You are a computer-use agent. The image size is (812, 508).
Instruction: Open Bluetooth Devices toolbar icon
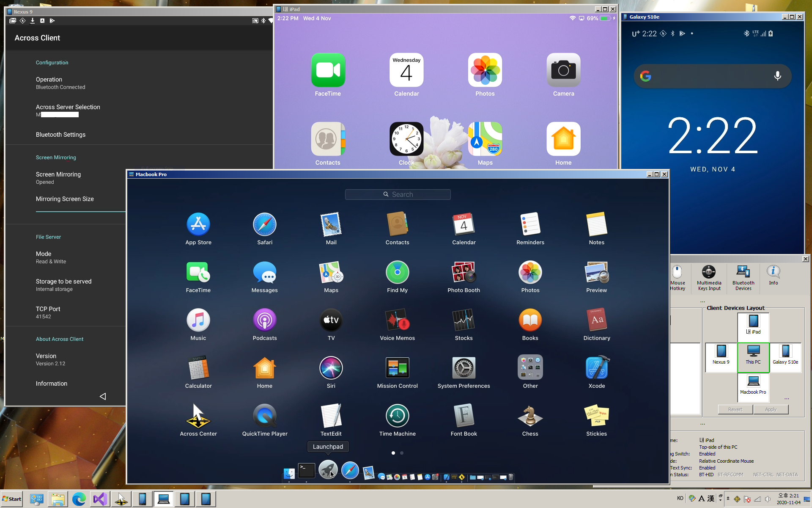[x=743, y=277]
